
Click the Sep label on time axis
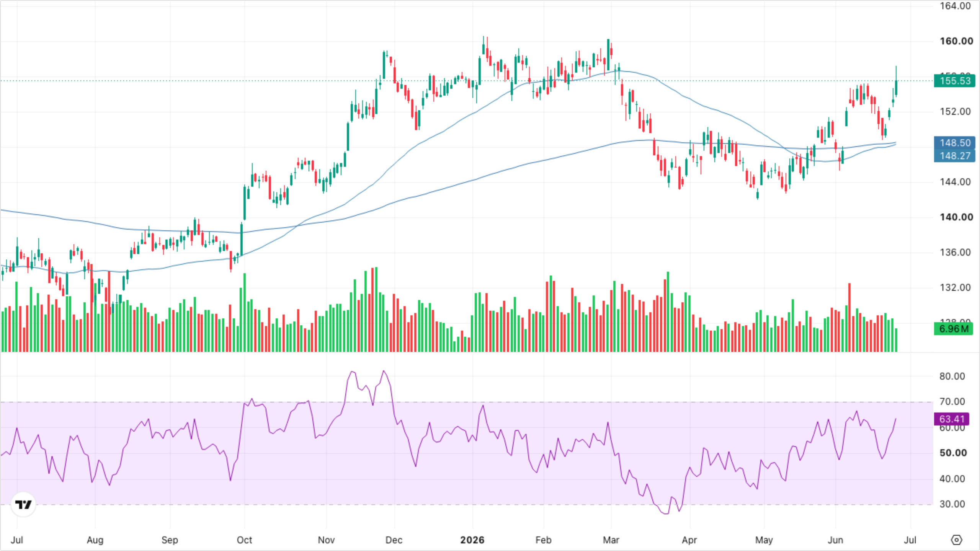pyautogui.click(x=170, y=540)
